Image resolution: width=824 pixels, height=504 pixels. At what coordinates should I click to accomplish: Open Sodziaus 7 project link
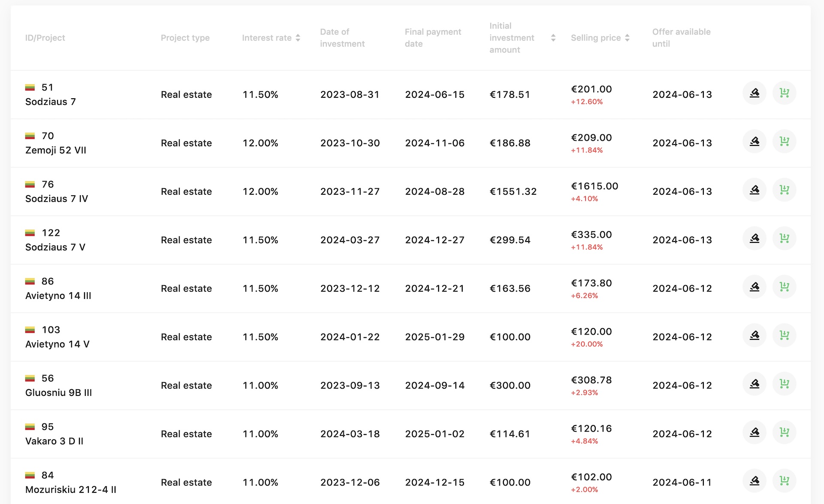[50, 102]
